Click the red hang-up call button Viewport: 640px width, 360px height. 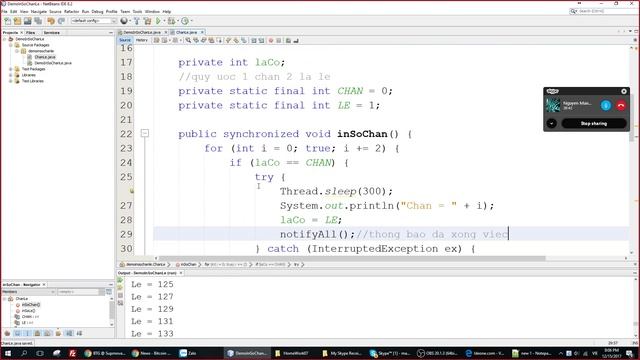click(621, 105)
